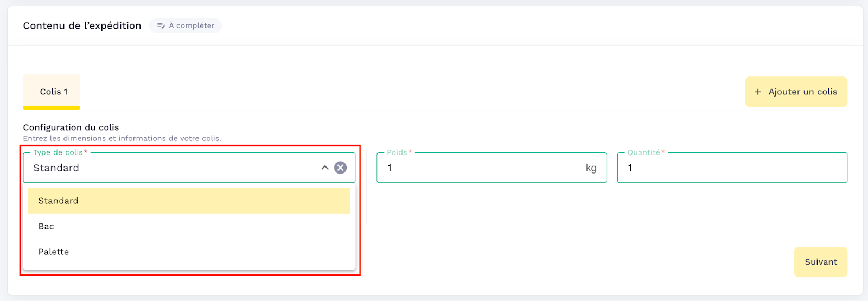The height and width of the screenshot is (301, 868).
Task: Click the Contenu de l'expédition heading
Action: tap(82, 25)
